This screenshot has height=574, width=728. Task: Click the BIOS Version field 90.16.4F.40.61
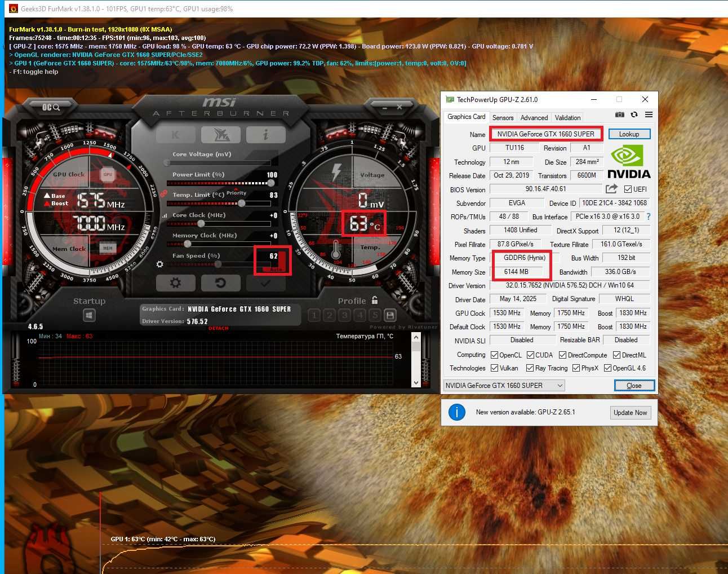pyautogui.click(x=545, y=189)
